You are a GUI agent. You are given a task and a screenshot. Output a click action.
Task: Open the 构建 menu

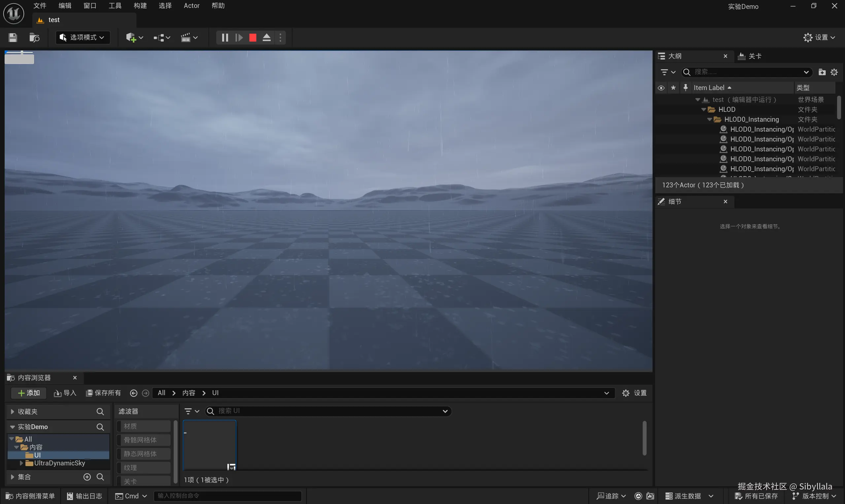[140, 6]
